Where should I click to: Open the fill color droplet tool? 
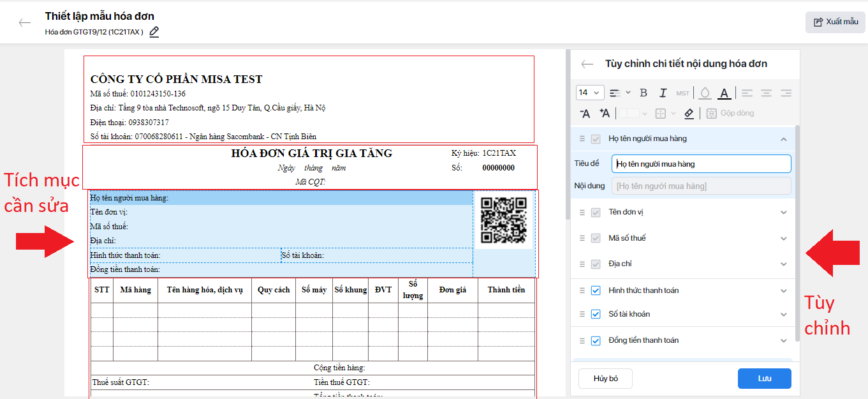[705, 93]
